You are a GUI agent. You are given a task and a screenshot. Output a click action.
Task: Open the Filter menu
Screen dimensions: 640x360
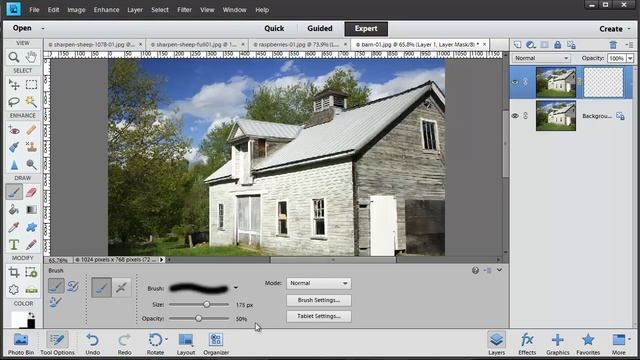click(184, 10)
